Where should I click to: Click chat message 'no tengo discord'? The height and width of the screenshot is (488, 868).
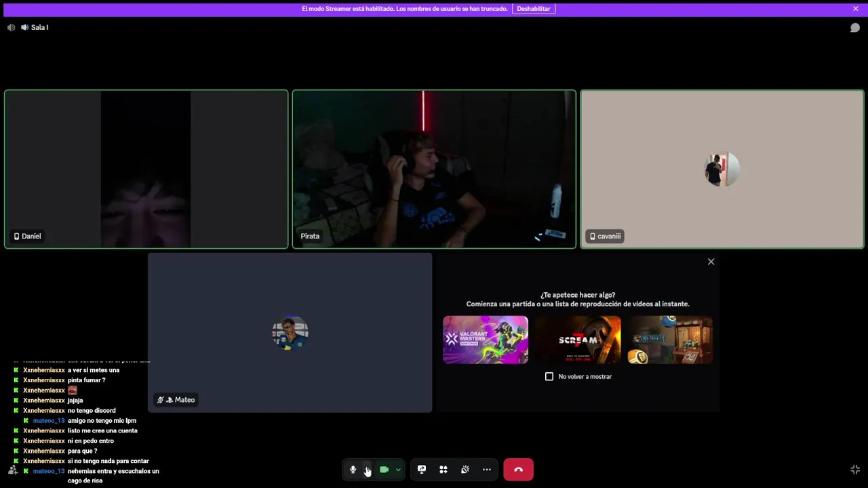click(x=92, y=411)
